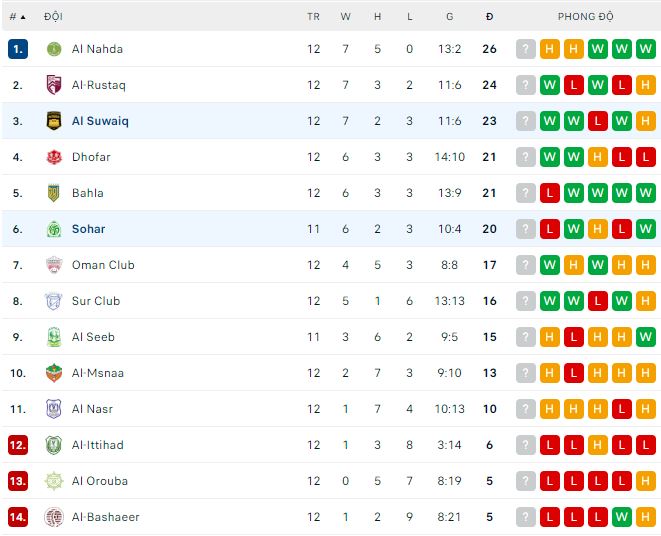Click Dhofar's most recent red L result
Image resolution: width=661 pixels, height=536 pixels.
pos(646,157)
